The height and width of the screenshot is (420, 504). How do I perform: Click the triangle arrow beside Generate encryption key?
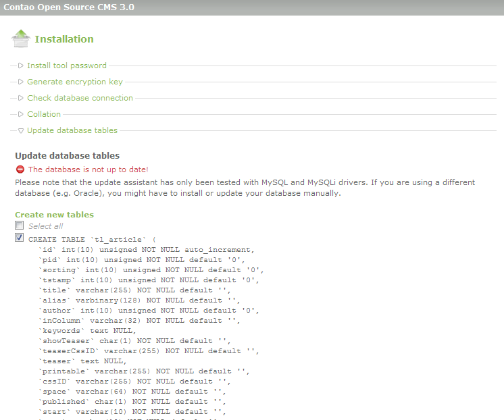point(21,82)
